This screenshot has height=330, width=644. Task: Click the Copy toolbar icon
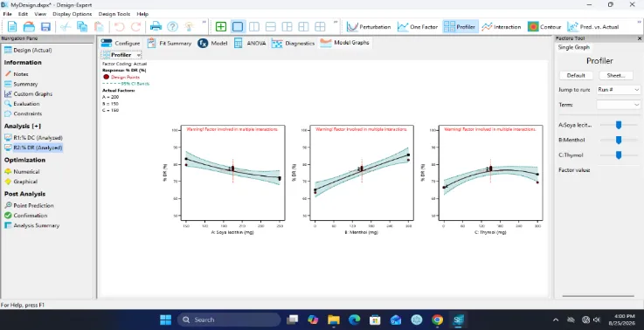coord(82,27)
